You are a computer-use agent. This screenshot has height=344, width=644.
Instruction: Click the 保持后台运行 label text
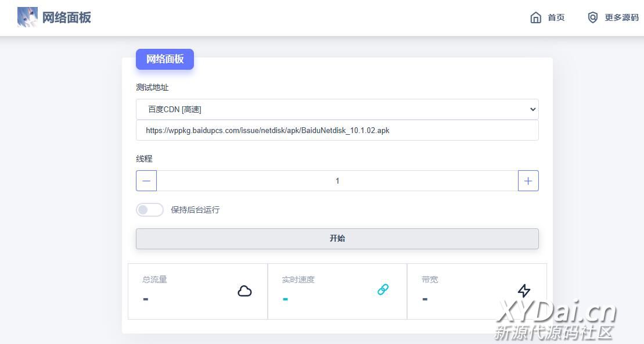pos(195,210)
